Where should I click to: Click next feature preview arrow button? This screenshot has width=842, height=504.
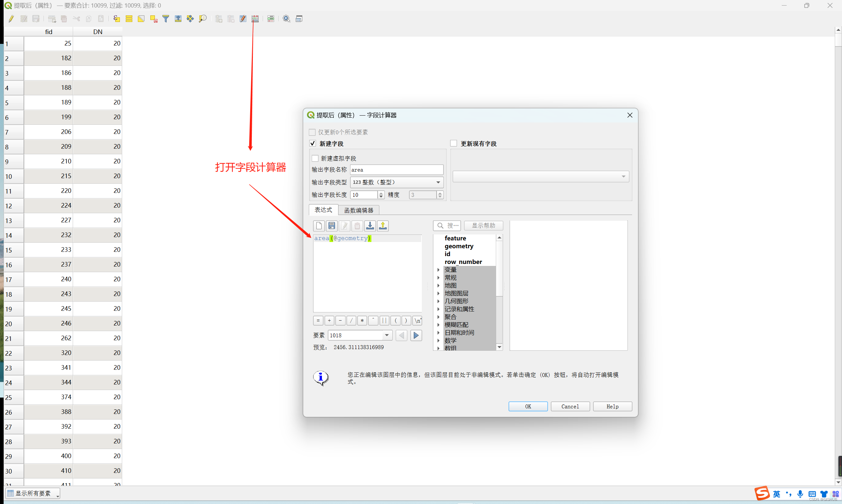click(416, 336)
